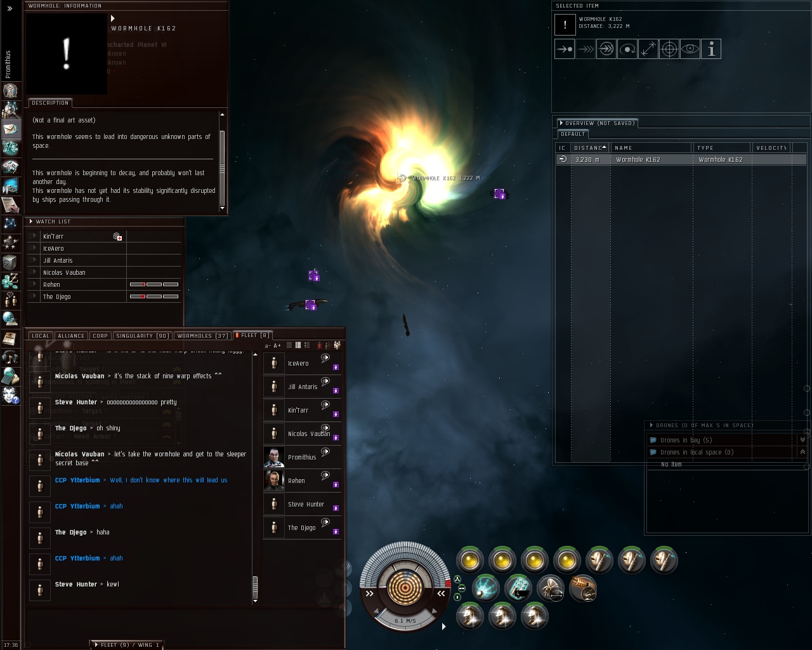812x650 pixels.
Task: Open the Jukebox headphones icon
Action: (x=10, y=357)
